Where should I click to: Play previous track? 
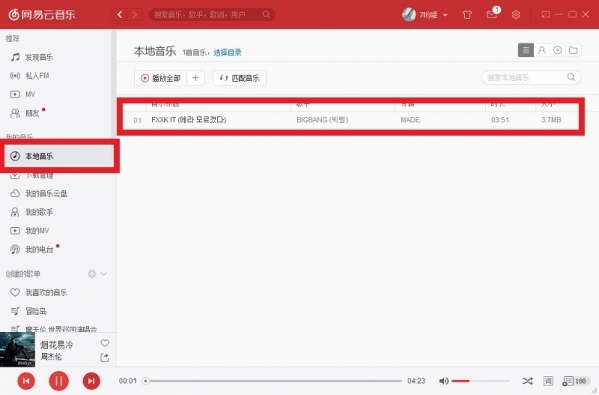[26, 381]
